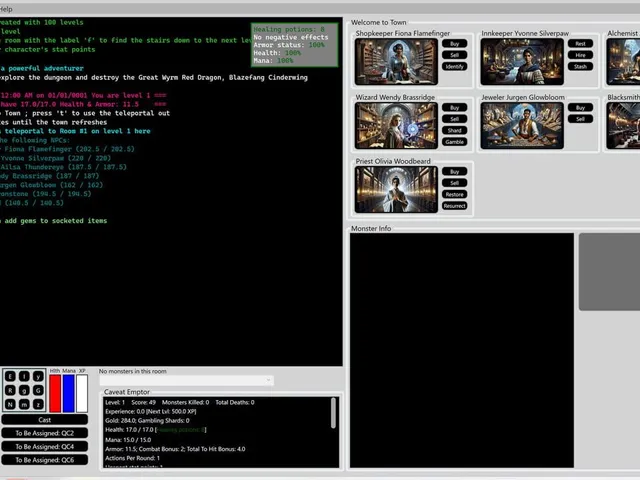Click the lowercase 'g' key button
The image size is (640, 480).
[24, 390]
